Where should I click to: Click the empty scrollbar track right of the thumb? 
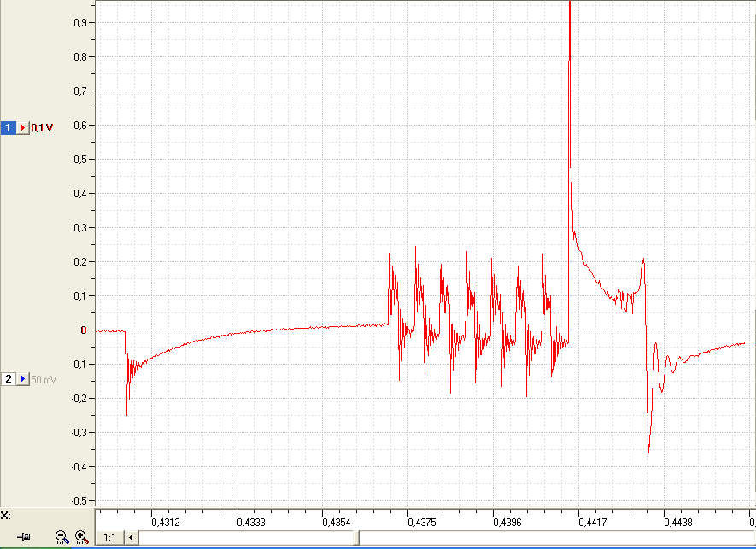click(x=557, y=537)
